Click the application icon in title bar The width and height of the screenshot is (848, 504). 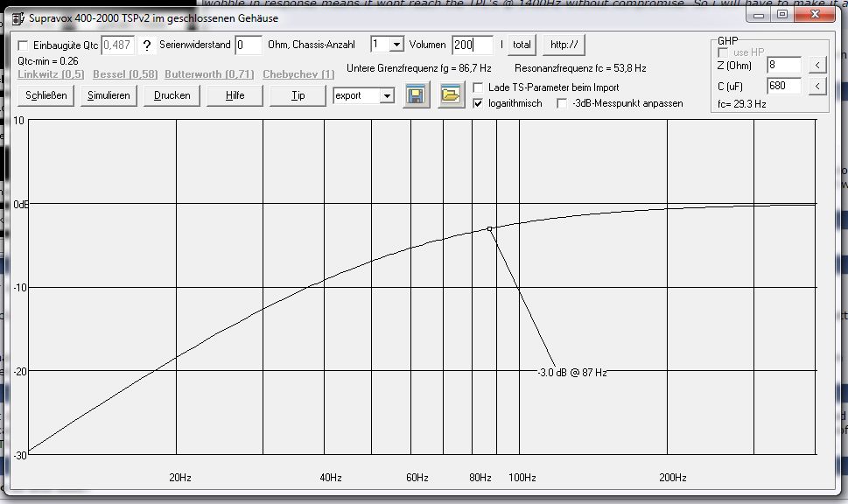(x=18, y=19)
